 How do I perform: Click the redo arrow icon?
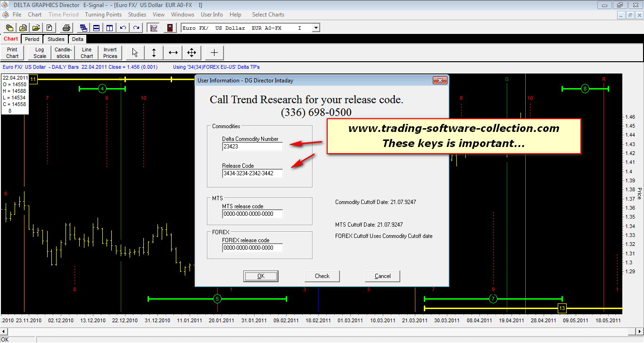coord(136,28)
